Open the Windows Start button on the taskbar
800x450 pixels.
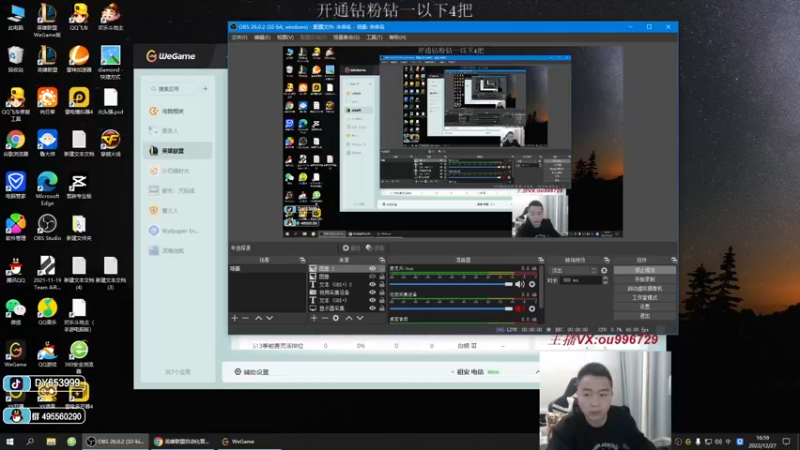pyautogui.click(x=9, y=441)
